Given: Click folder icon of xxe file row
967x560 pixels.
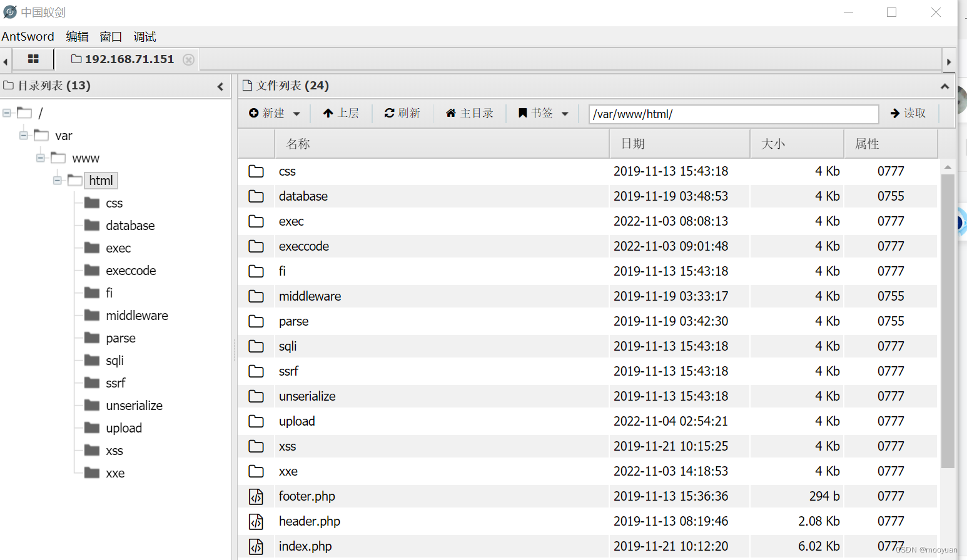Looking at the screenshot, I should tap(256, 471).
